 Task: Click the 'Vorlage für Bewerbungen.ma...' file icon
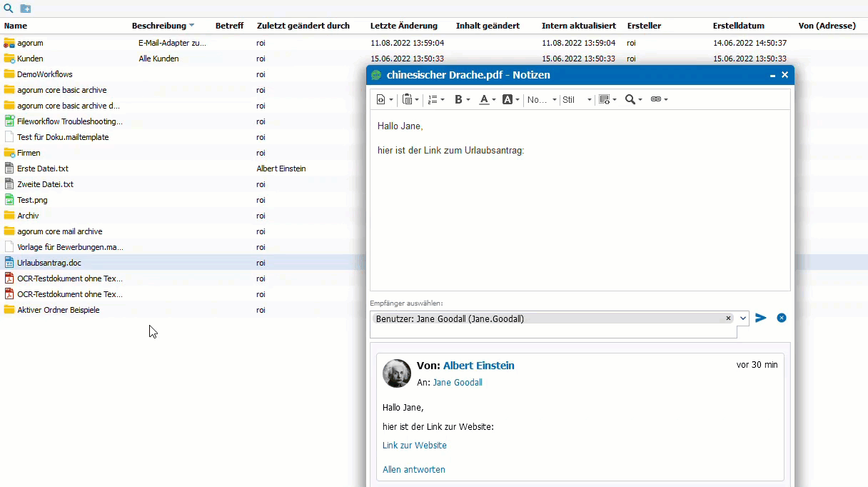click(9, 247)
